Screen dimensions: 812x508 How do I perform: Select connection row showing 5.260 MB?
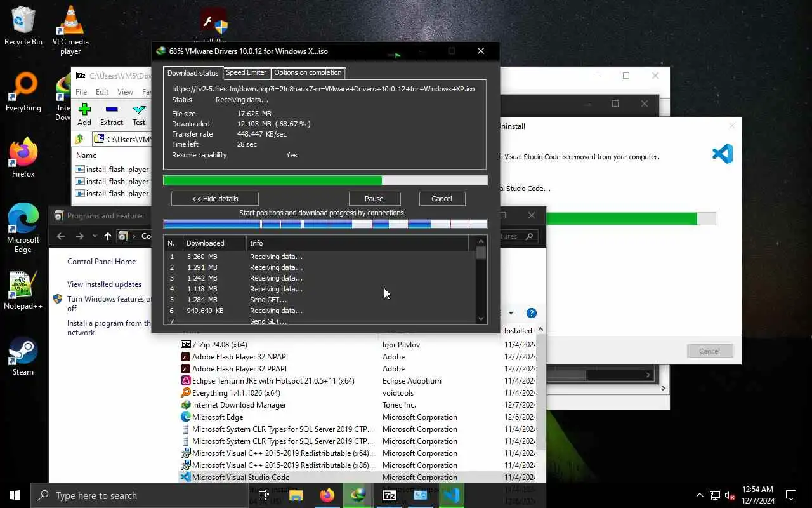[319, 257]
